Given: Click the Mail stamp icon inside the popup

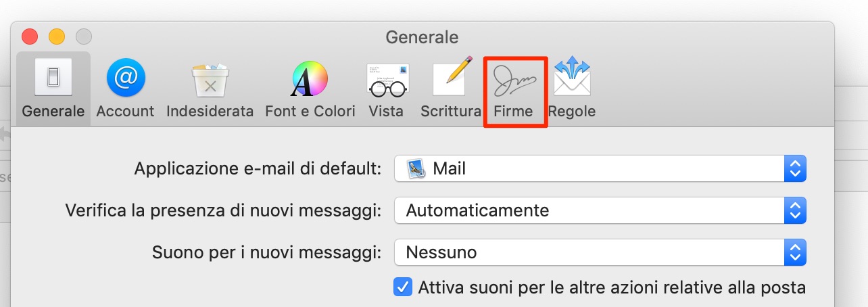Looking at the screenshot, I should click(416, 168).
